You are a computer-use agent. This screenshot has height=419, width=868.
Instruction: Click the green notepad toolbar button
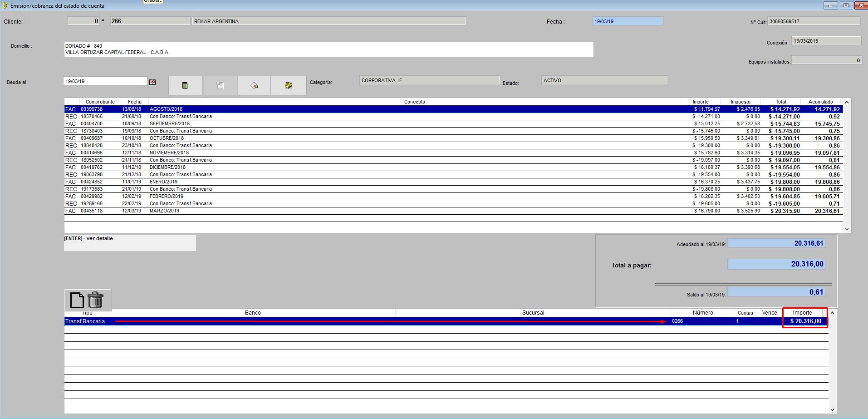point(185,85)
